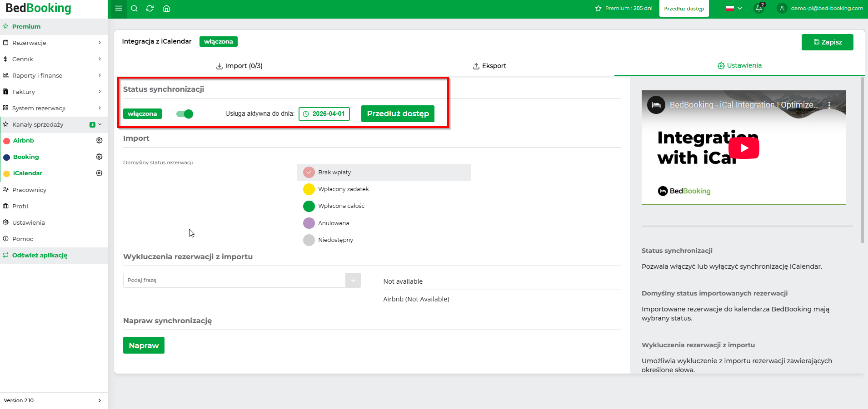Switch to Ustawienia tab
Image resolution: width=868 pixels, height=409 pixels.
(x=739, y=65)
